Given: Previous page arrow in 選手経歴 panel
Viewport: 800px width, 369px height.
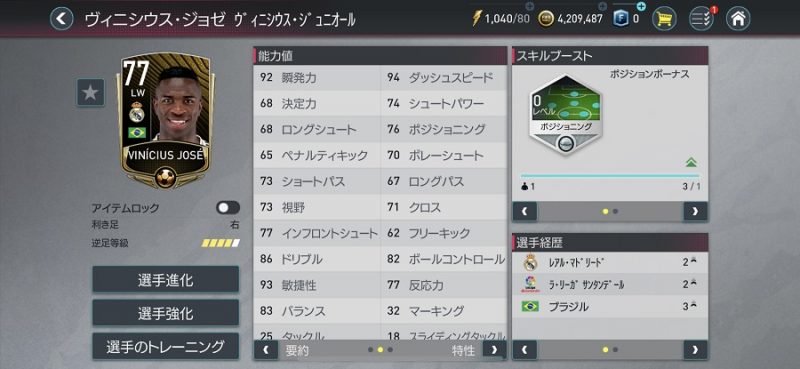Looking at the screenshot, I should click(524, 350).
